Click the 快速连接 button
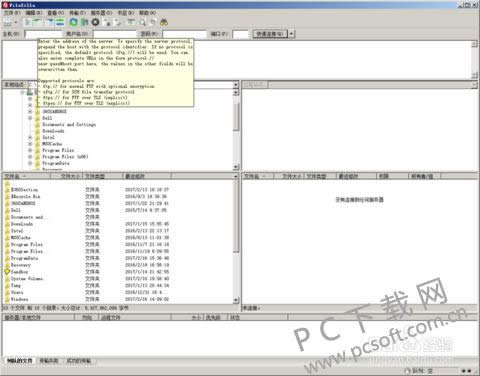Image resolution: width=480 pixels, height=376 pixels. click(x=270, y=34)
